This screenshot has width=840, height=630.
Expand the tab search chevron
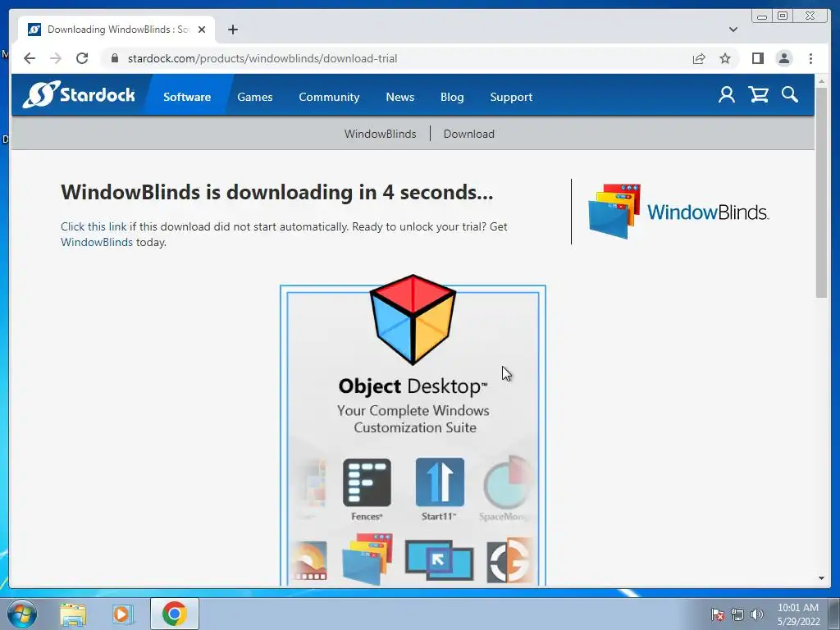733,30
